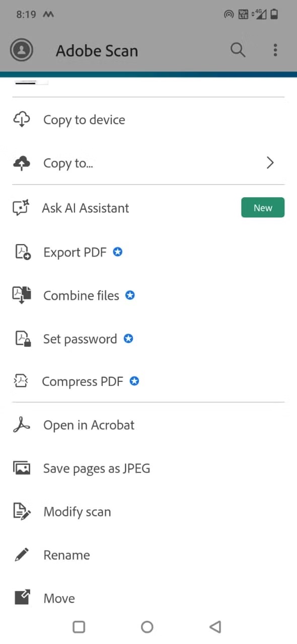The height and width of the screenshot is (644, 297).
Task: Tap the Export PDF document icon
Action: point(22,252)
